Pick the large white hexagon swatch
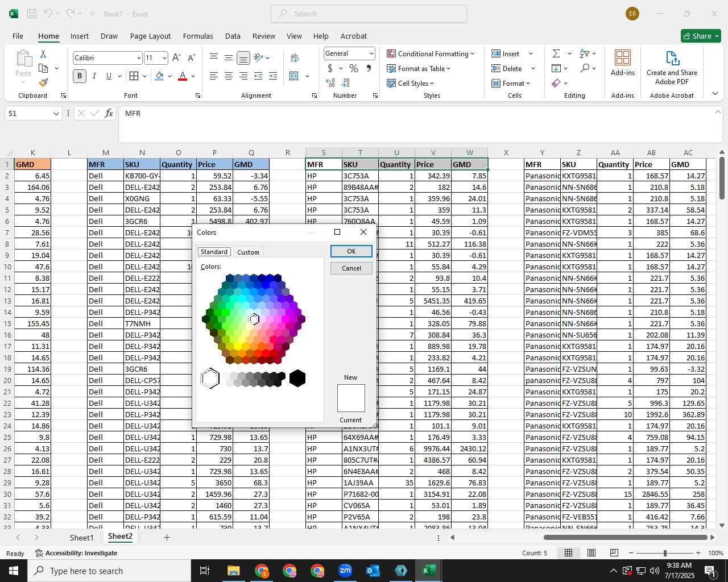This screenshot has height=582, width=728. click(210, 379)
